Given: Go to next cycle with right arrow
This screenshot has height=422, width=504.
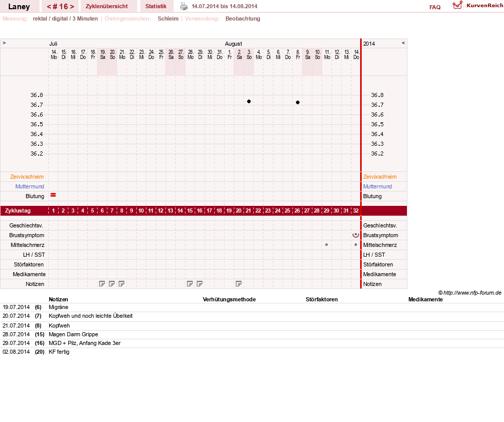Looking at the screenshot, I should tap(72, 7).
